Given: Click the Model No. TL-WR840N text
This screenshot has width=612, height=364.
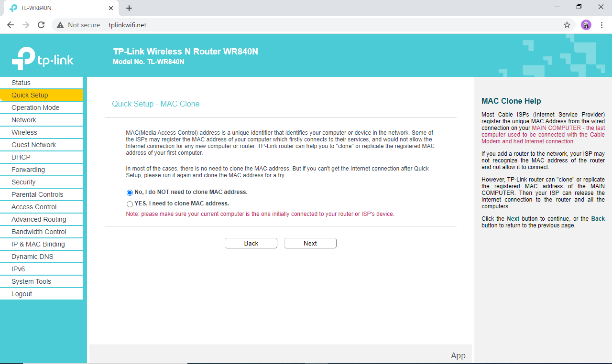Looking at the screenshot, I should click(x=149, y=62).
